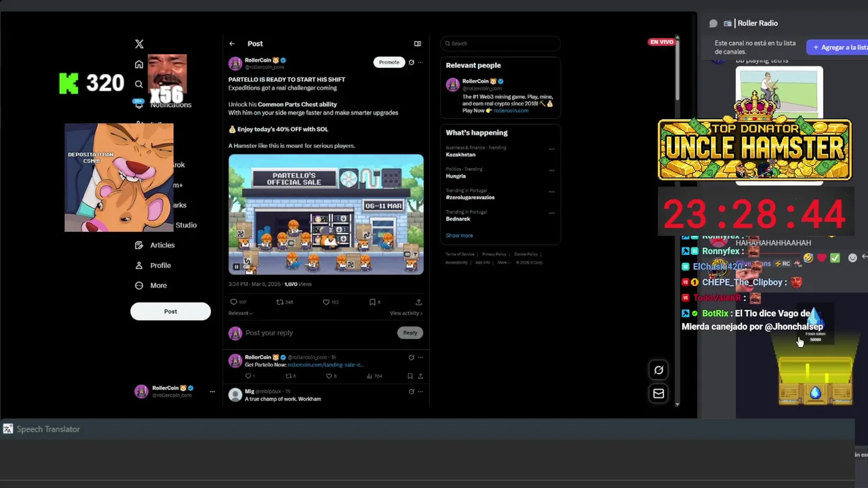This screenshot has width=868, height=488.
Task: Share the main post
Action: (x=418, y=302)
